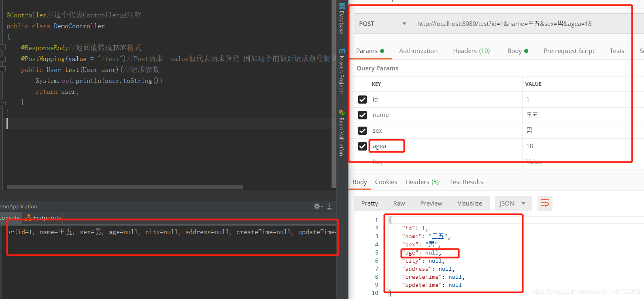Select the response Body tab
Screen dimensions: 644x299
pos(359,182)
